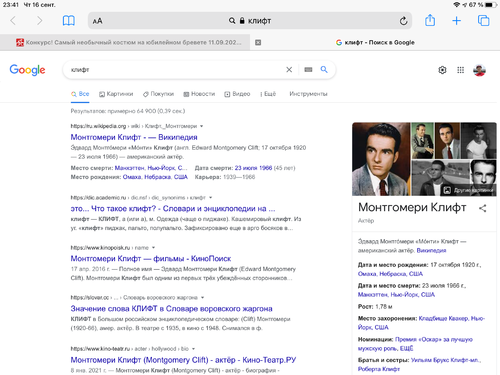The image size is (500, 375).
Task: Expand options arrow for kino-teatr.ru result
Action: point(193,349)
